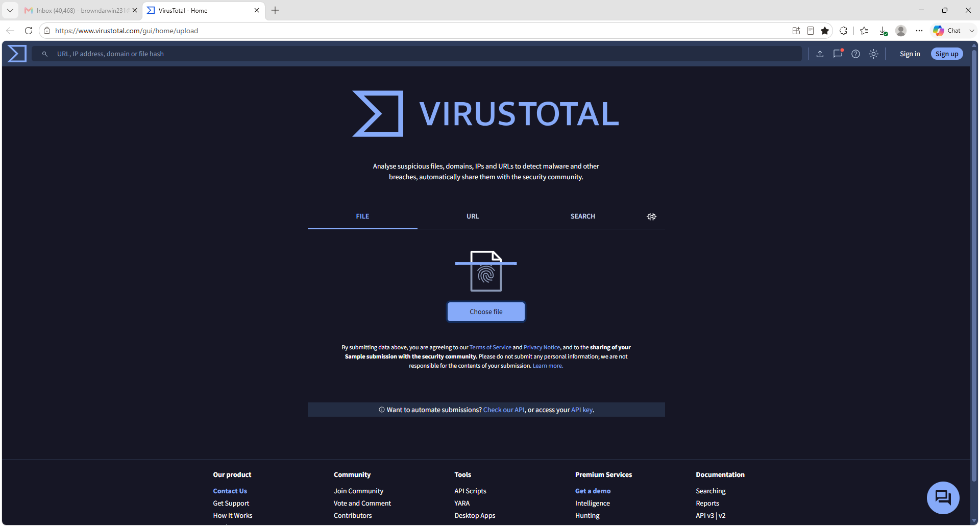Switch to the URL tab

pyautogui.click(x=473, y=217)
